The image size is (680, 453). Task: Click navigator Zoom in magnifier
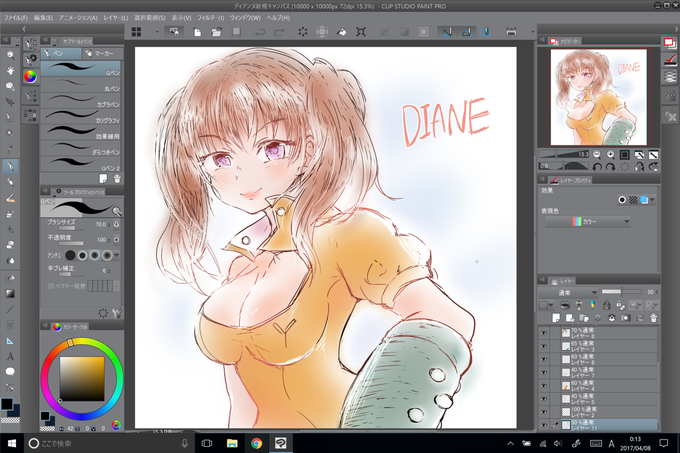tap(611, 154)
